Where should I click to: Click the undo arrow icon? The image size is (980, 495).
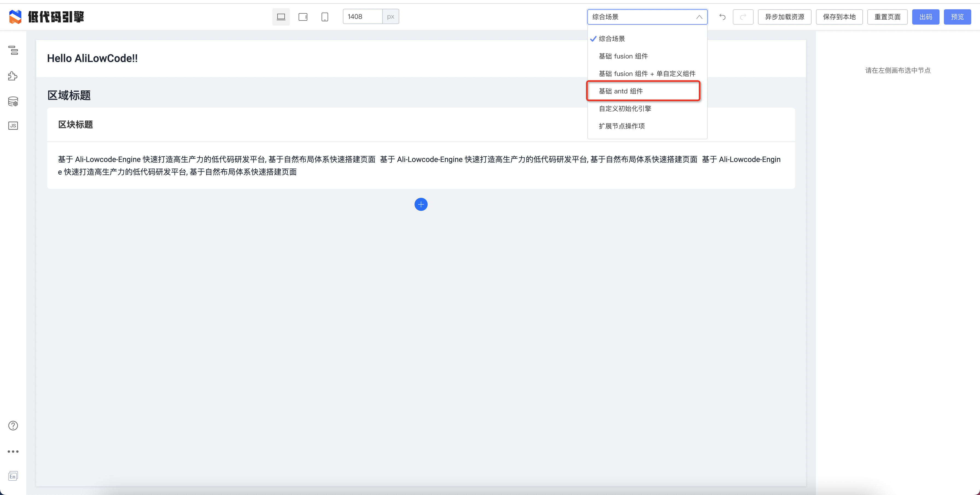click(x=722, y=17)
